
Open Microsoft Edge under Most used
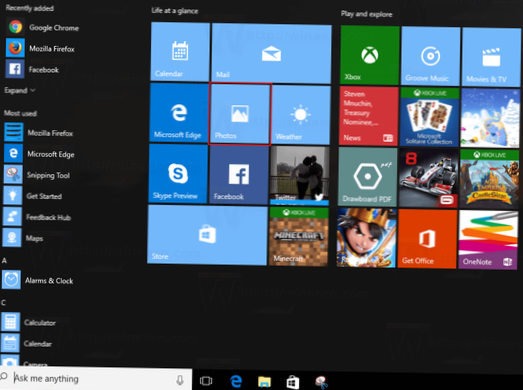pyautogui.click(x=39, y=154)
